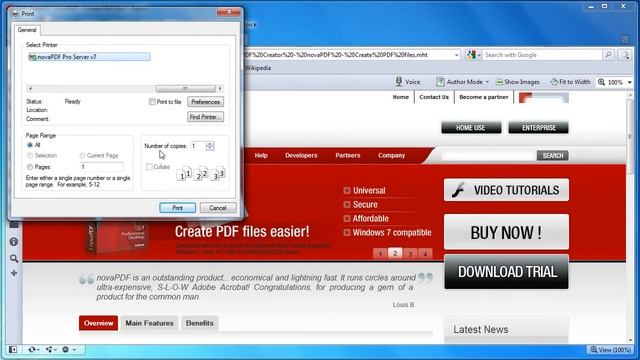The width and height of the screenshot is (640, 360).
Task: Click the View (100%) magnifier in status bar
Action: point(594,349)
